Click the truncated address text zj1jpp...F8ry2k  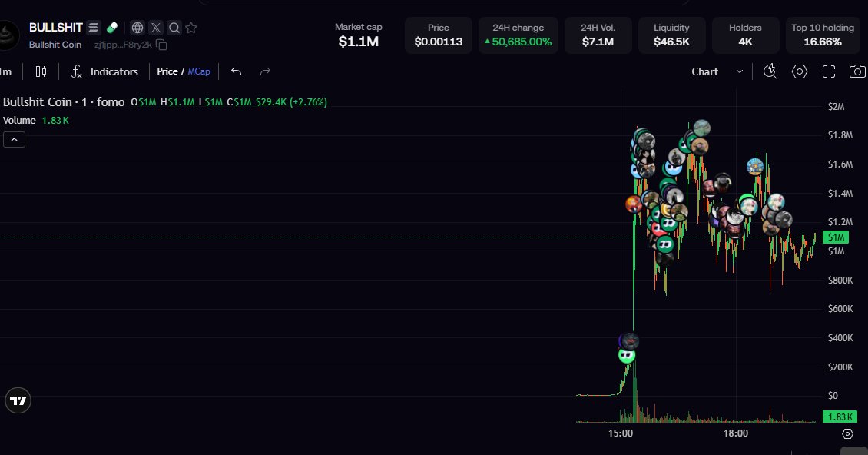point(123,45)
